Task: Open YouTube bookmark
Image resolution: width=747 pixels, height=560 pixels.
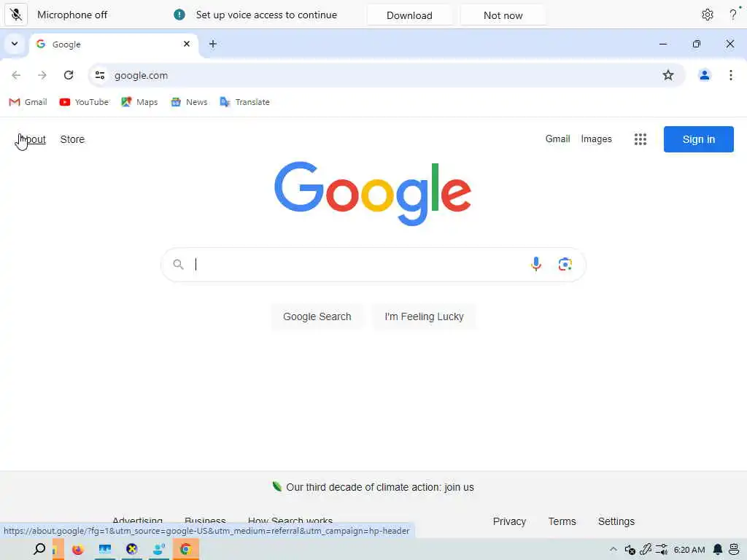Action: [84, 102]
